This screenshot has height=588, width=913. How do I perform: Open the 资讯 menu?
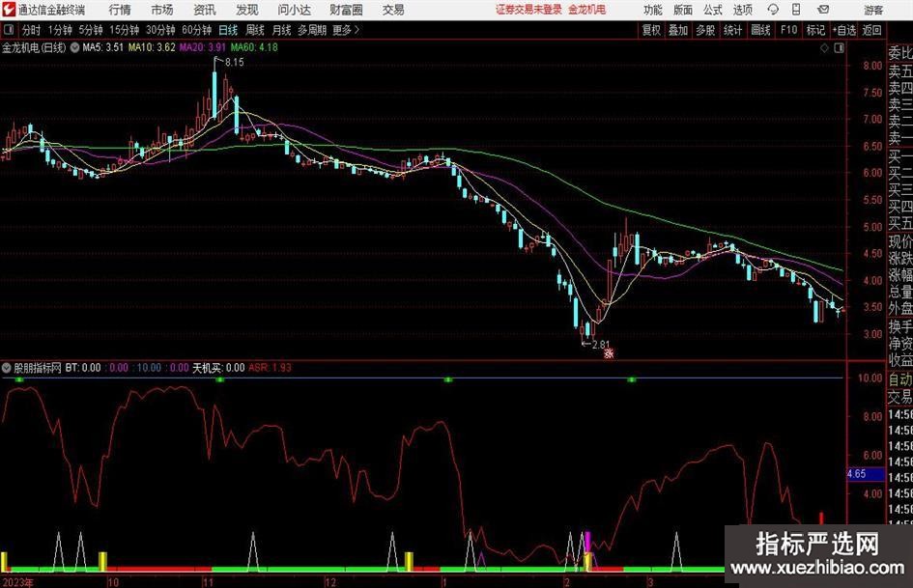tap(205, 10)
